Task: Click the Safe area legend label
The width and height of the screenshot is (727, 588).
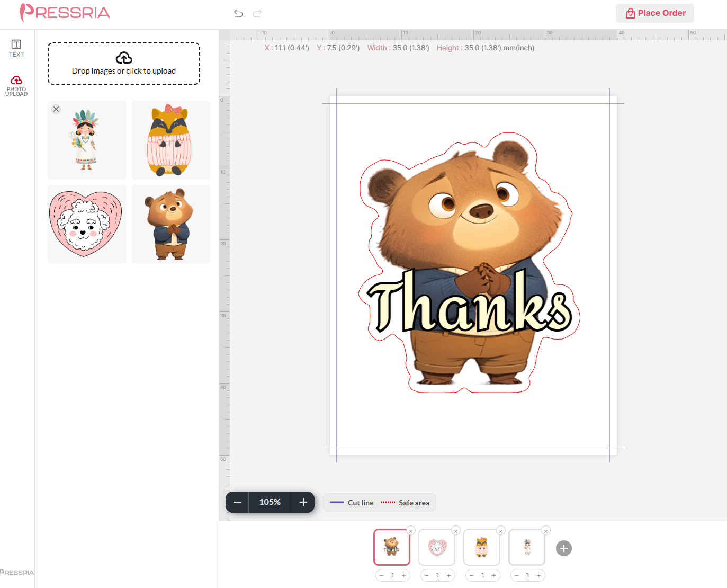Action: tap(414, 503)
